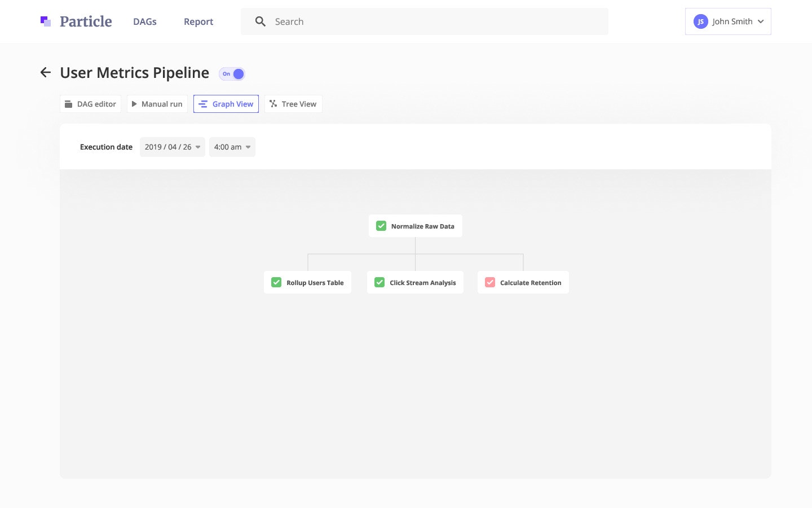This screenshot has height=508, width=812.
Task: Toggle the pipeline On switch off
Action: coord(232,73)
